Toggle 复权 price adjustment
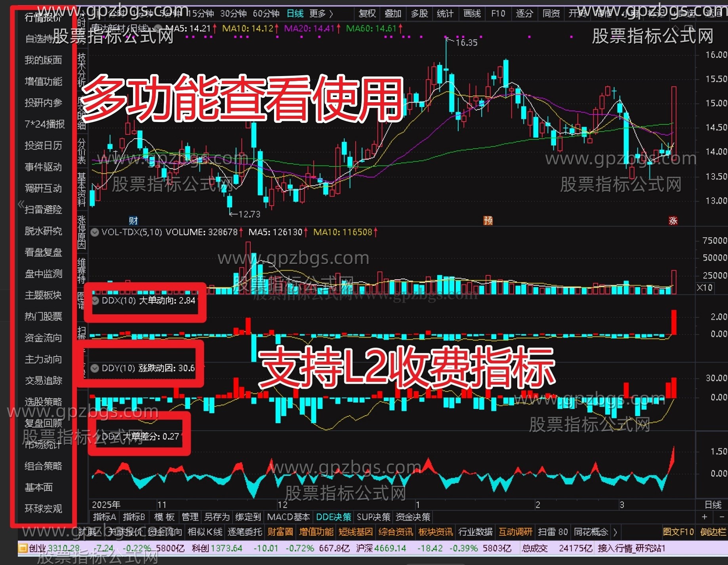728x565 pixels. coord(367,14)
